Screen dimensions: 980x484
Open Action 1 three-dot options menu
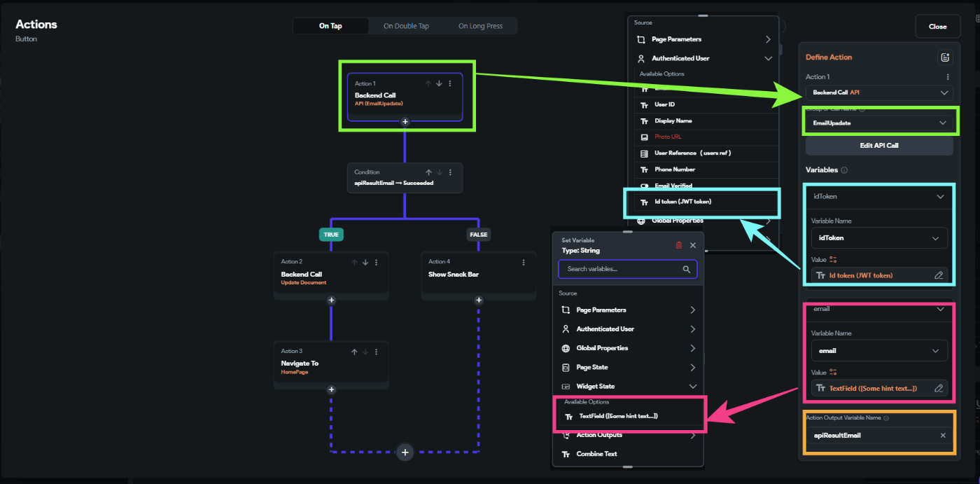tap(450, 83)
